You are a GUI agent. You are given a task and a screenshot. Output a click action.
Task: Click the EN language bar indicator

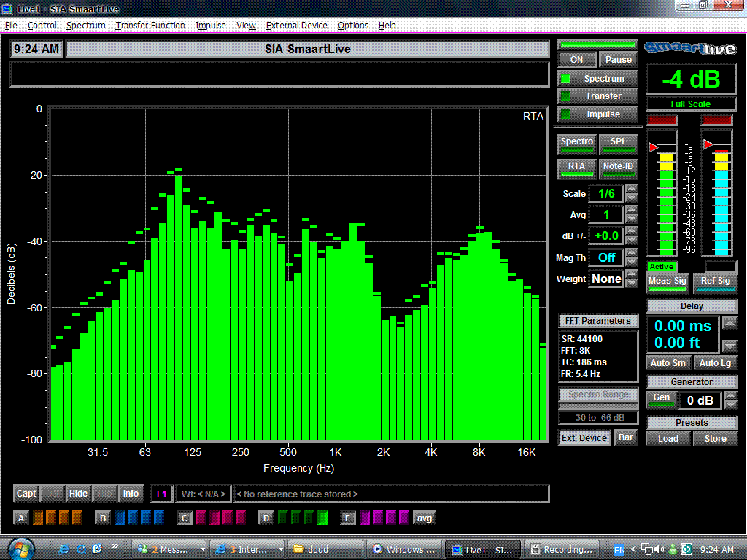coord(619,550)
